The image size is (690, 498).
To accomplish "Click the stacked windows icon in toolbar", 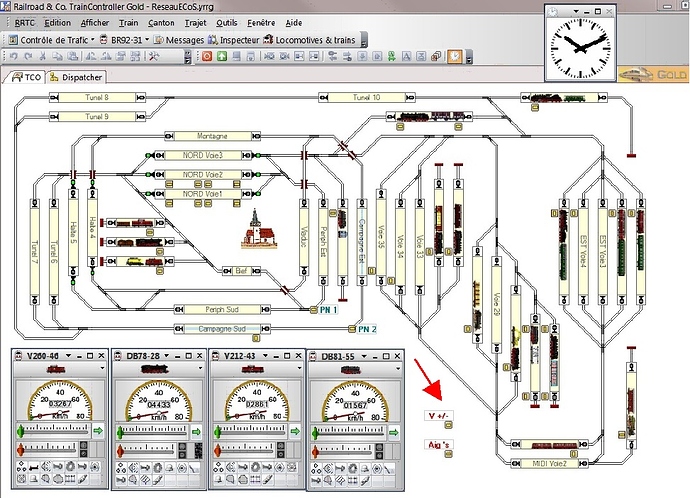I will (436, 56).
